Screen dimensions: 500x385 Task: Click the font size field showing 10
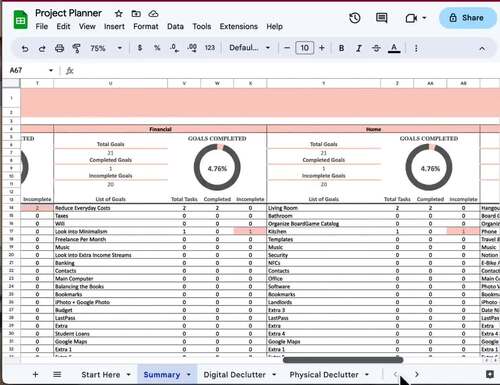304,48
